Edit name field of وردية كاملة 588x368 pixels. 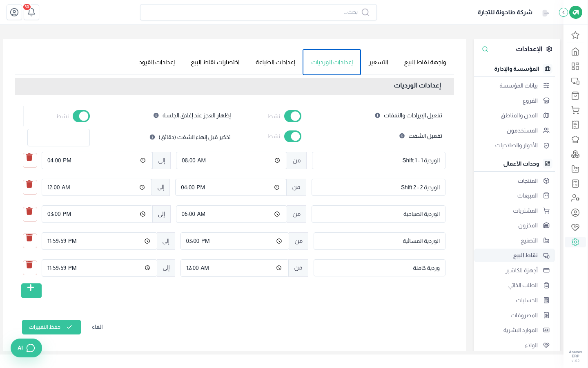(x=379, y=268)
